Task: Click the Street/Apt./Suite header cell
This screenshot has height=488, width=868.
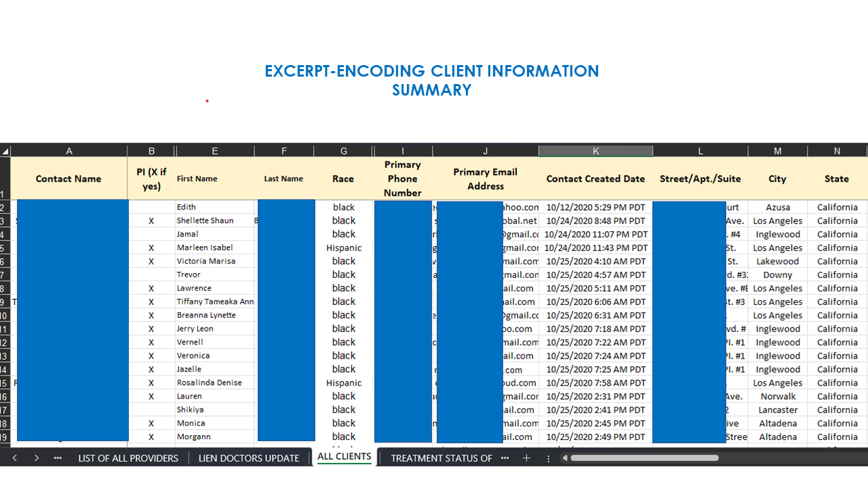Action: 701,179
